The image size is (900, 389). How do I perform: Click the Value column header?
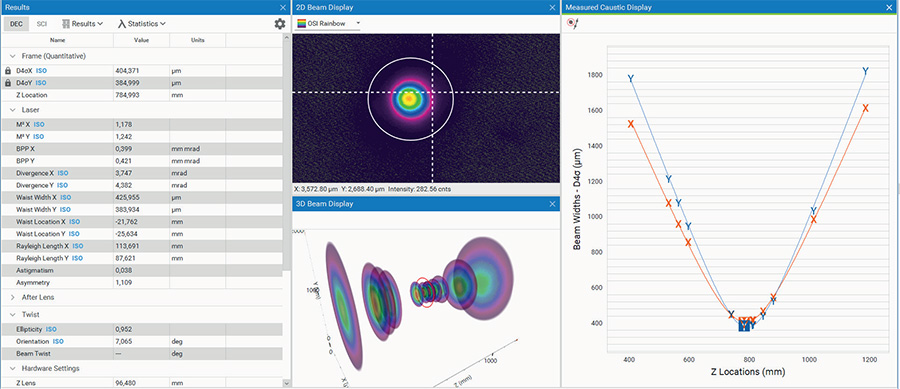click(141, 40)
